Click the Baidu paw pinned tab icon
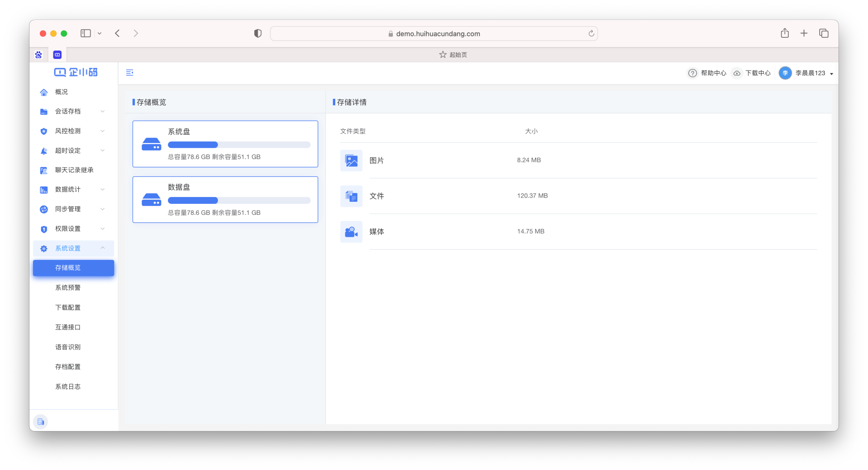Screen dimensions: 868x470 click(x=39, y=55)
